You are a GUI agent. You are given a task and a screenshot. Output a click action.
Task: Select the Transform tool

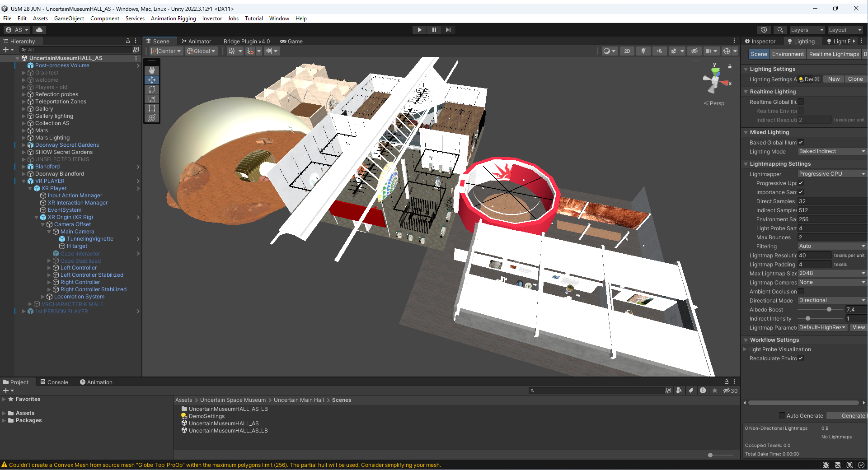(152, 118)
